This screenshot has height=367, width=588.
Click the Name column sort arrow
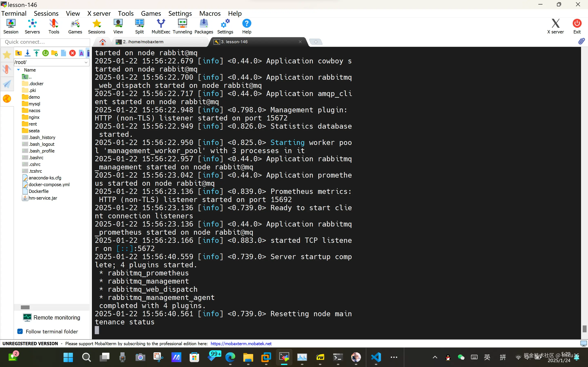point(18,70)
